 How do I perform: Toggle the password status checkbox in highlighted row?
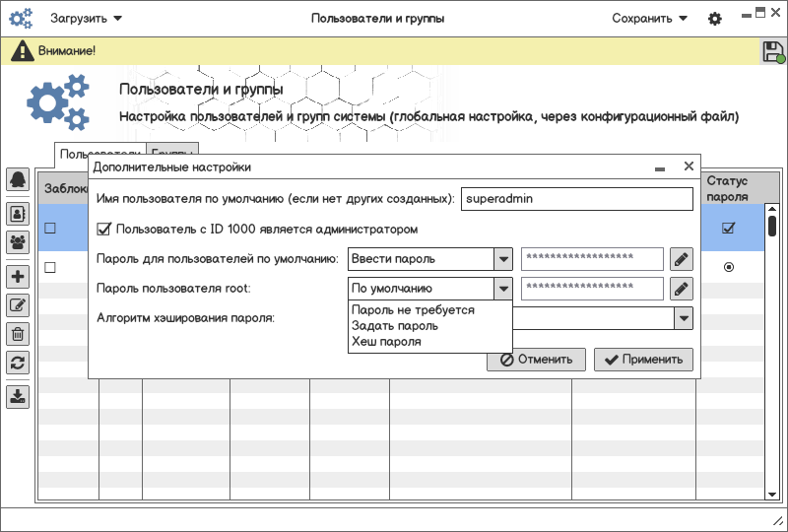729,229
